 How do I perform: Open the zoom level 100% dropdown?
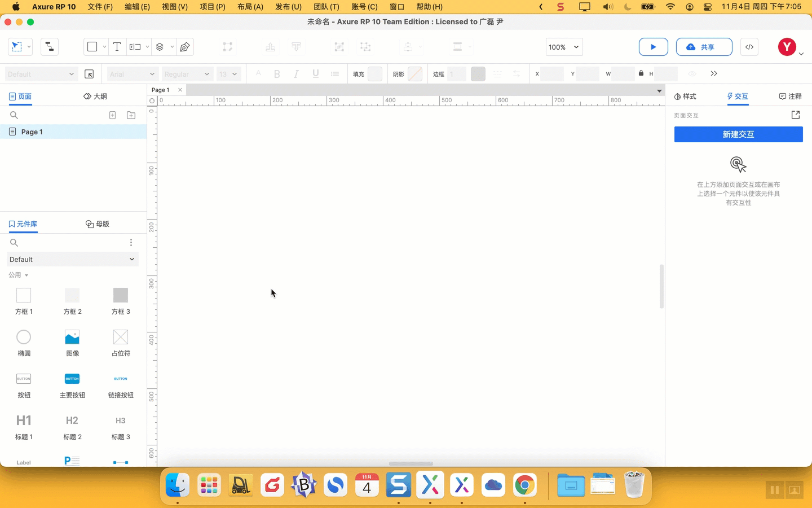[564, 47]
